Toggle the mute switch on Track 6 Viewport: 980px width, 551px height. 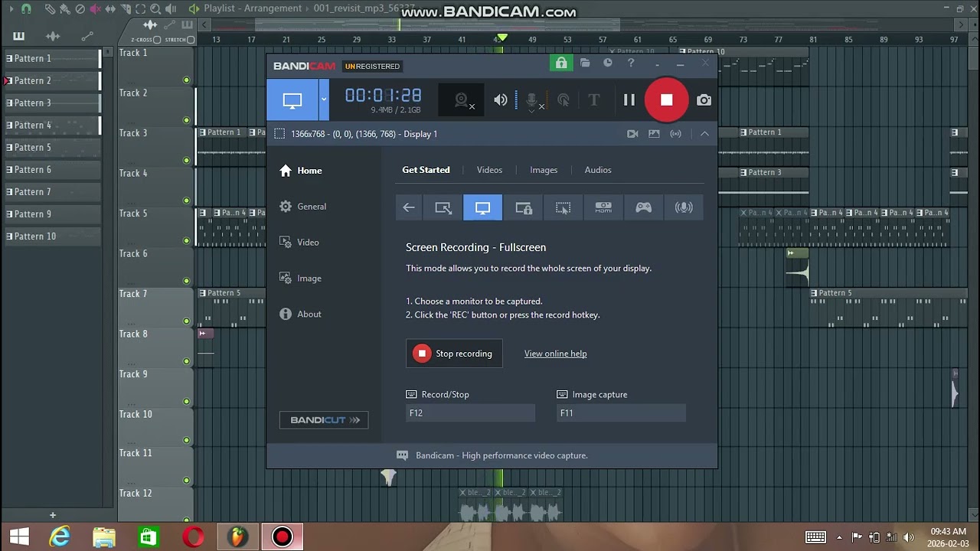tap(186, 281)
